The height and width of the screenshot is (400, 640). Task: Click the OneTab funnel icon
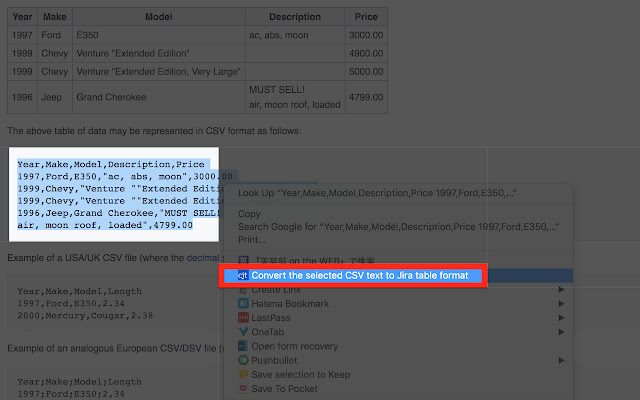click(243, 332)
